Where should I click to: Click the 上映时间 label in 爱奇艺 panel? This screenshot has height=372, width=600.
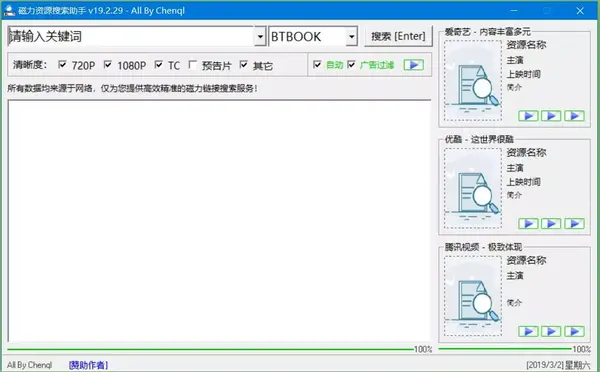coord(523,74)
